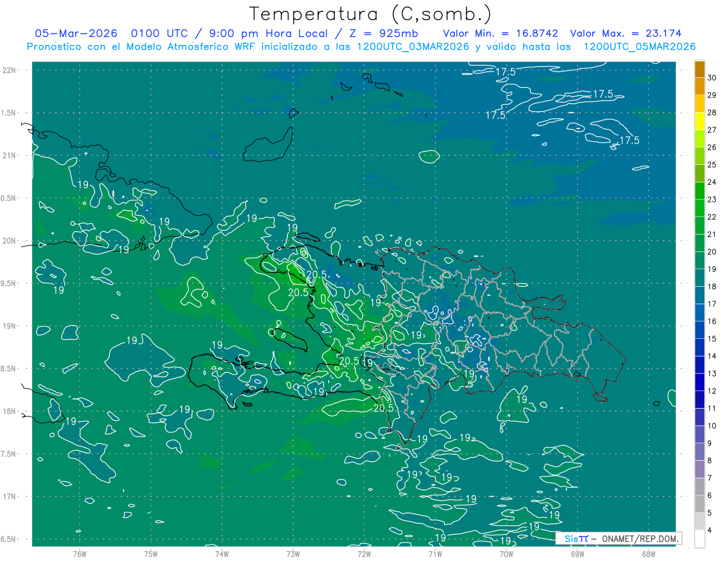
Task: Click the color scale label '16'
Action: tap(712, 321)
